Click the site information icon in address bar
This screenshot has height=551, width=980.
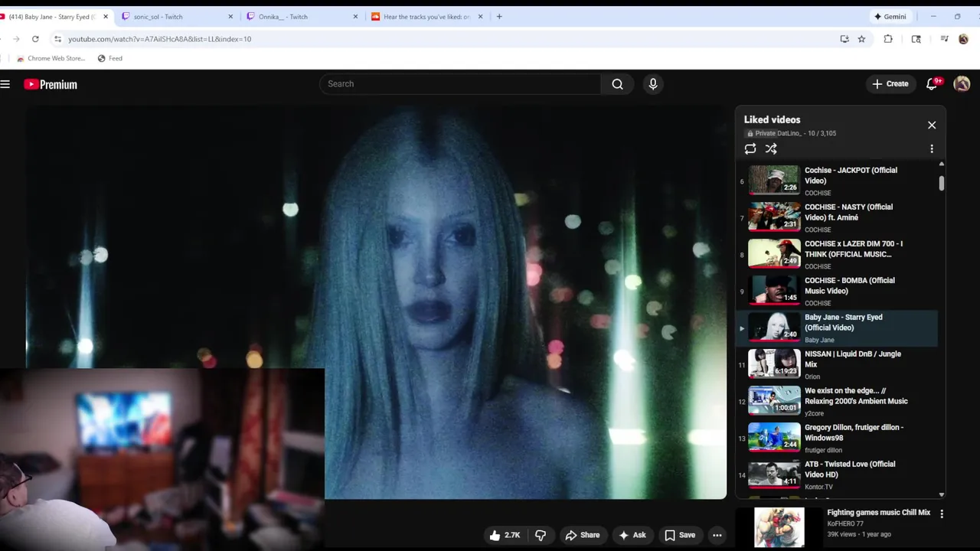point(57,39)
